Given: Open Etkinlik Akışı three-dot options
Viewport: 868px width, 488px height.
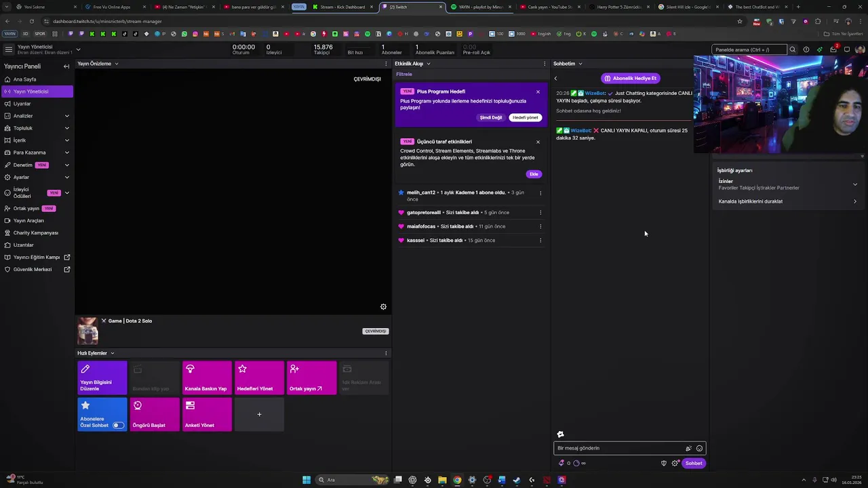Looking at the screenshot, I should [545, 64].
